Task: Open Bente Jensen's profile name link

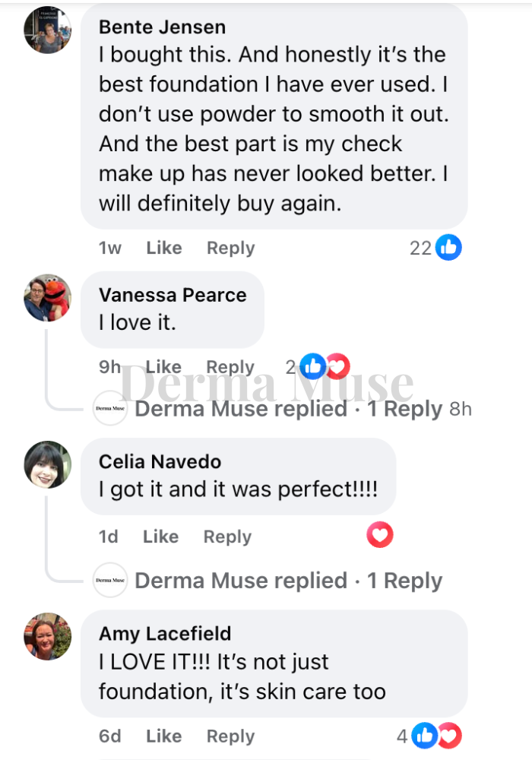Action: click(162, 27)
